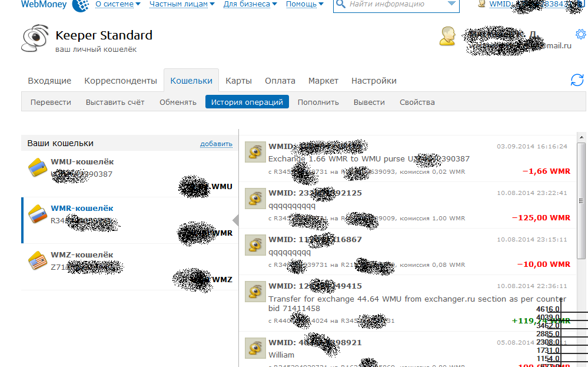The image size is (588, 367).
Task: Select the 'WMU-кошелёк' wallet title
Action: [x=82, y=162]
